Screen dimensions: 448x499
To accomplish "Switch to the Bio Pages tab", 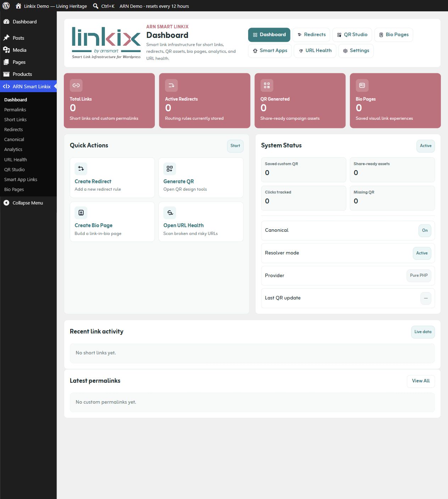I will tap(393, 35).
